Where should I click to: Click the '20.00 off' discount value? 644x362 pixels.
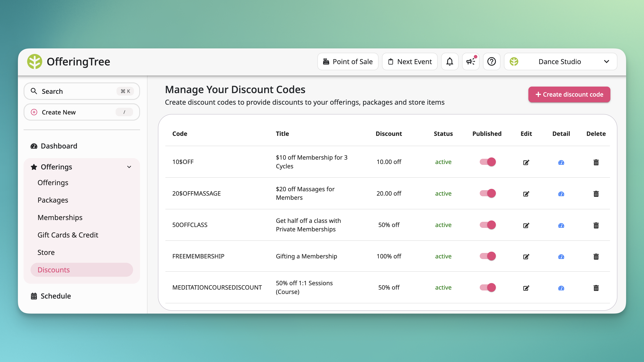tap(389, 193)
